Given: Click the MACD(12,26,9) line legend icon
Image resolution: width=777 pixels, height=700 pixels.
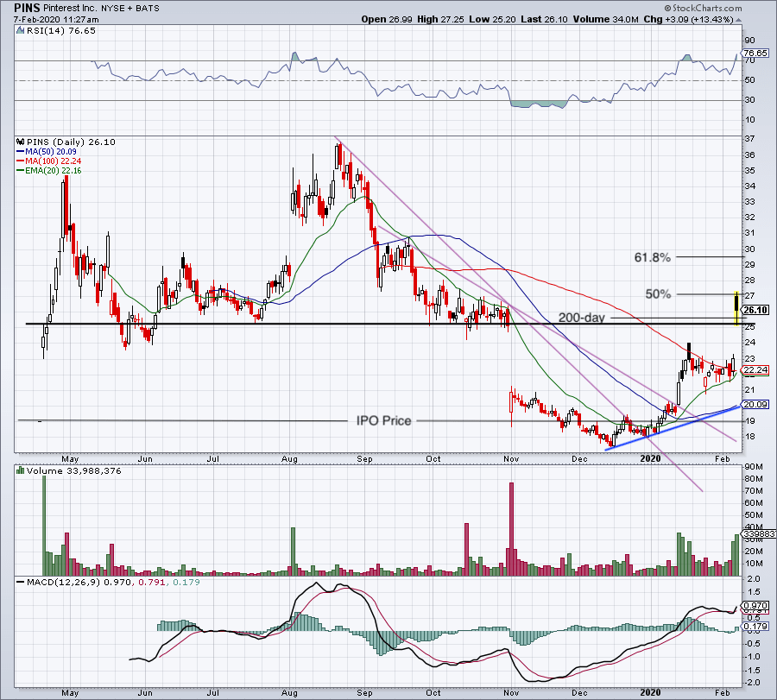Looking at the screenshot, I should (21, 582).
